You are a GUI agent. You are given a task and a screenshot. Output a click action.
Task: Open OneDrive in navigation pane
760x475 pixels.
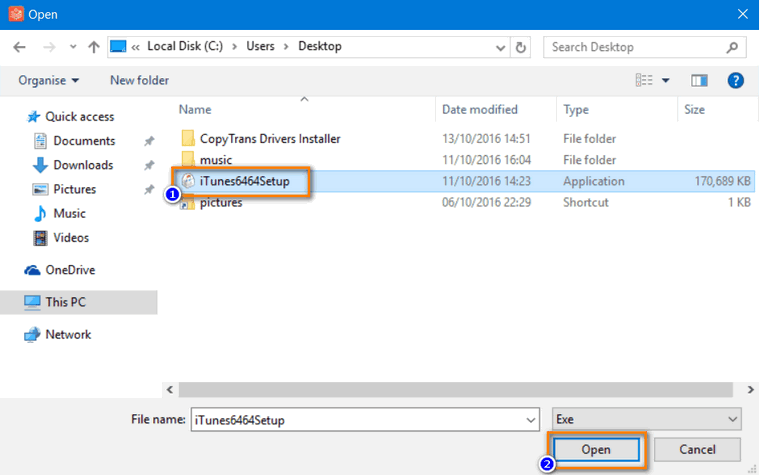click(70, 270)
